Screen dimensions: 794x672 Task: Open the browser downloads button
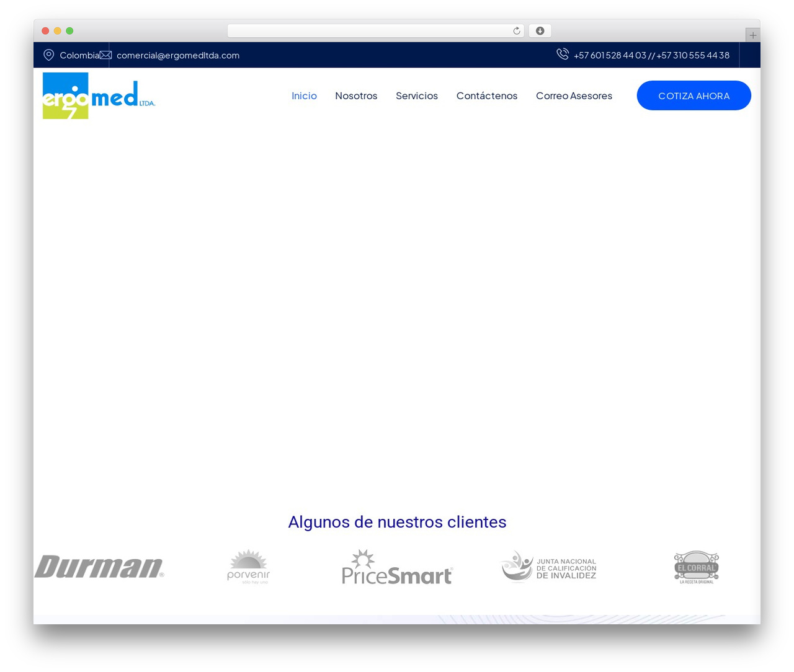(540, 31)
